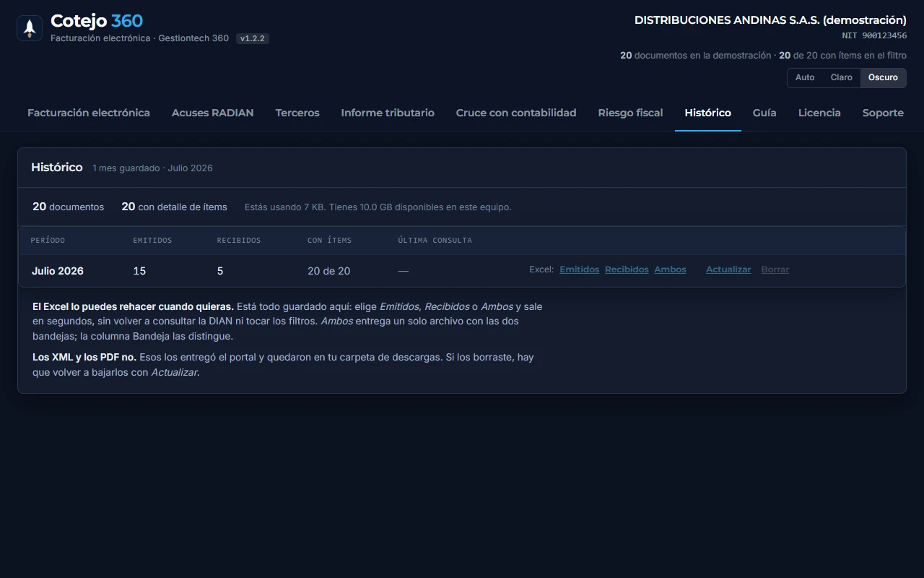Click the '20 de 20' items cell

(x=329, y=271)
